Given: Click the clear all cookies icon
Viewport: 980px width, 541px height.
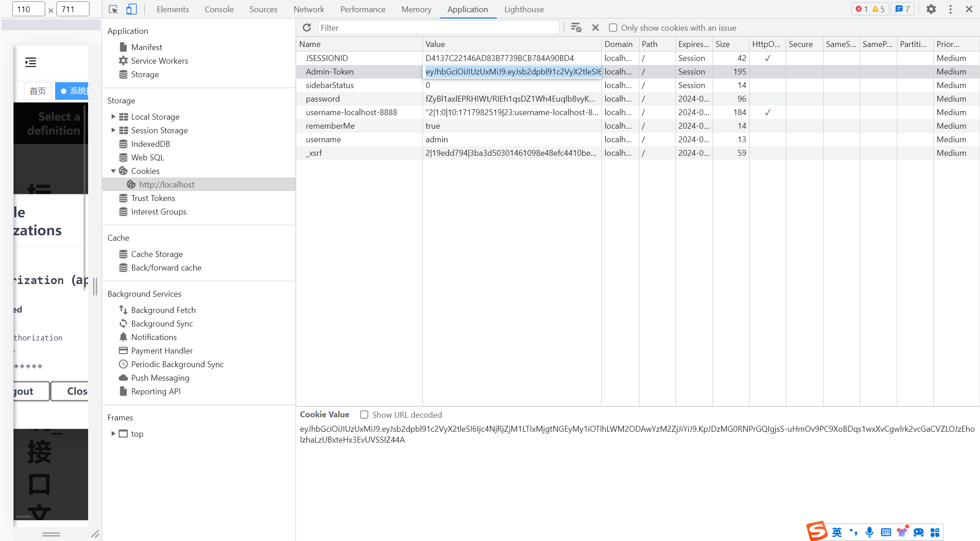Looking at the screenshot, I should [x=576, y=28].
